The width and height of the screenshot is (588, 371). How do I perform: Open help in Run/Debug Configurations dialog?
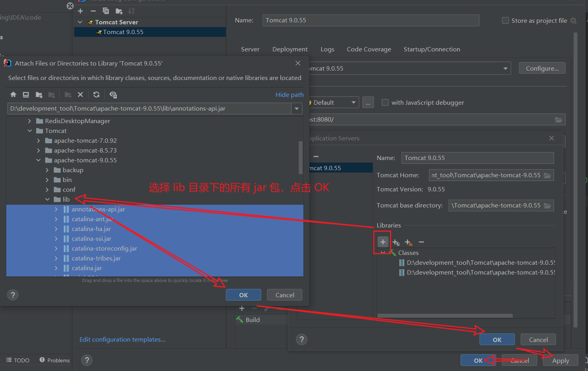coord(87,360)
